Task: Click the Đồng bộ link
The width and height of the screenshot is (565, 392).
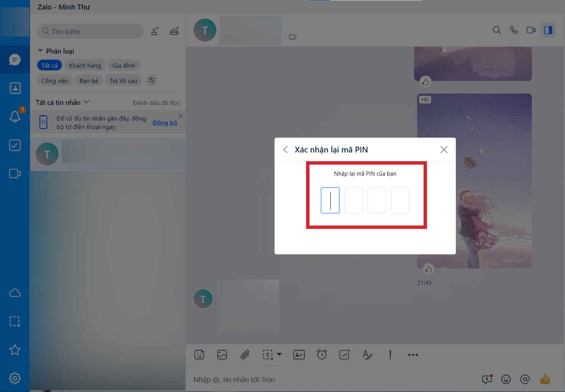Action: pyautogui.click(x=165, y=122)
